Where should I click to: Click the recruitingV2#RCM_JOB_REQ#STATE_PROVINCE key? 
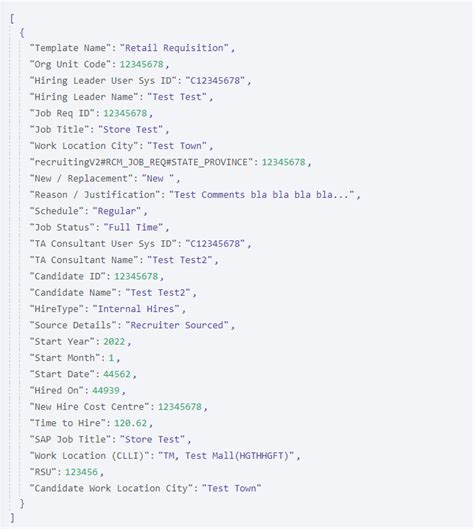click(141, 162)
